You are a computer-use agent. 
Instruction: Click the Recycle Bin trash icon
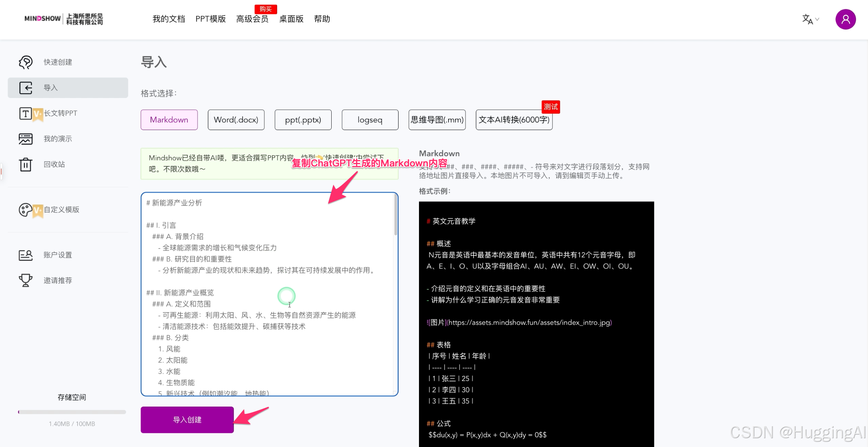[26, 164]
